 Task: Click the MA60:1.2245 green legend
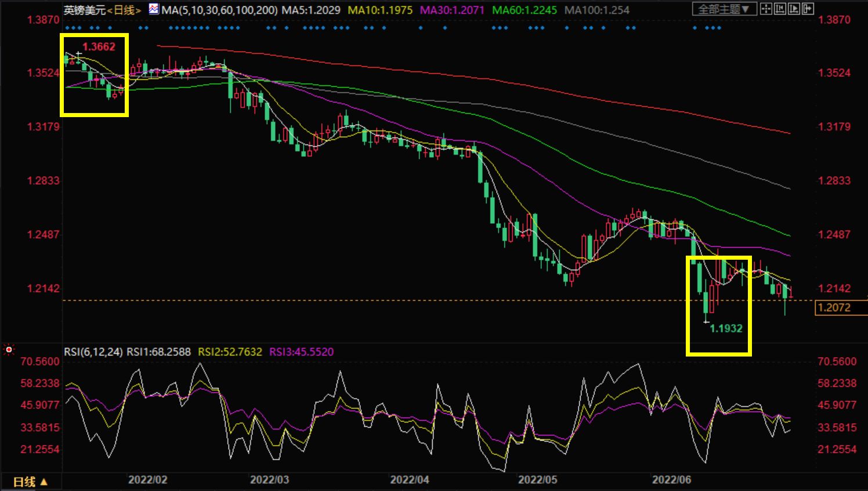tap(524, 10)
